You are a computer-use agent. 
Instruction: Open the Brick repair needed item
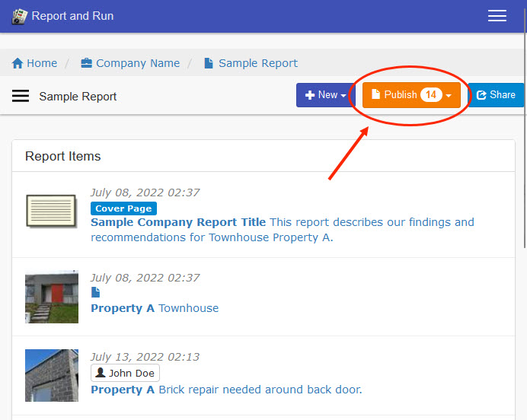coord(226,390)
